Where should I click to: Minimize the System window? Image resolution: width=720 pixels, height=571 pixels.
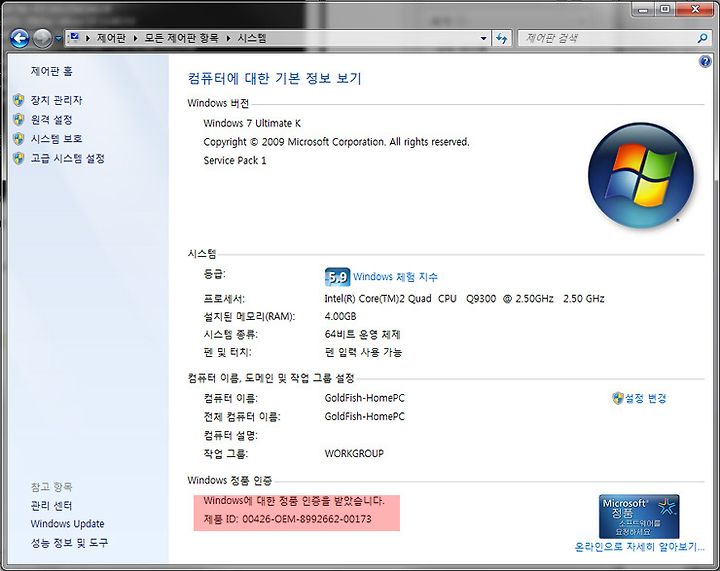click(x=643, y=9)
